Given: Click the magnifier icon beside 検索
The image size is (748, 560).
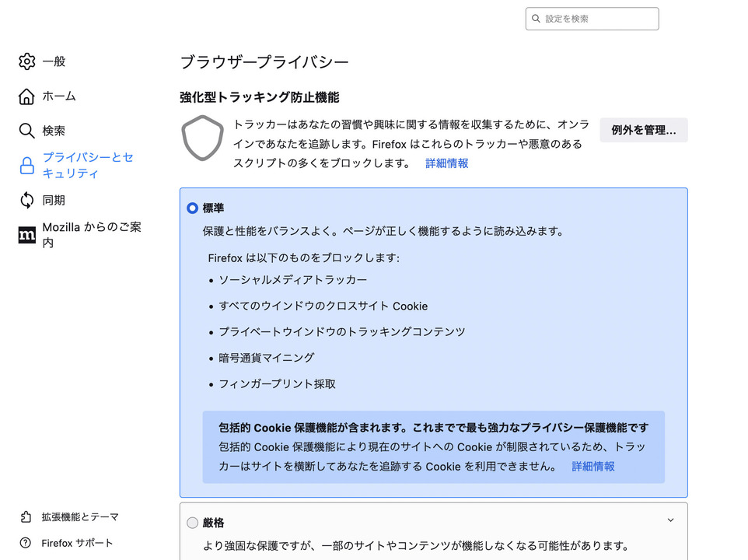Looking at the screenshot, I should [x=26, y=131].
